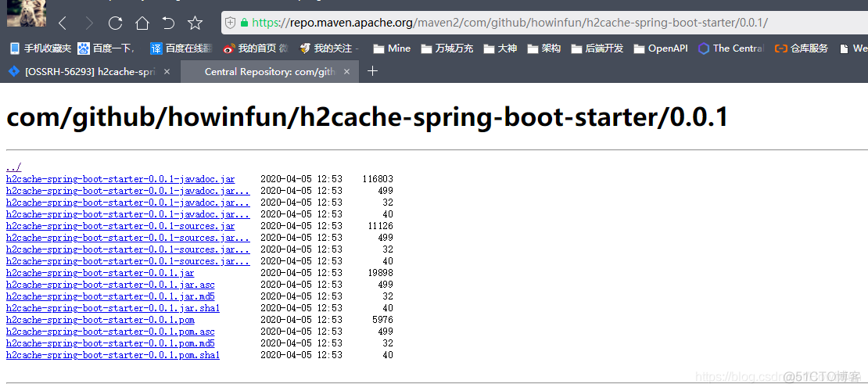Click file size value 19898

(380, 273)
